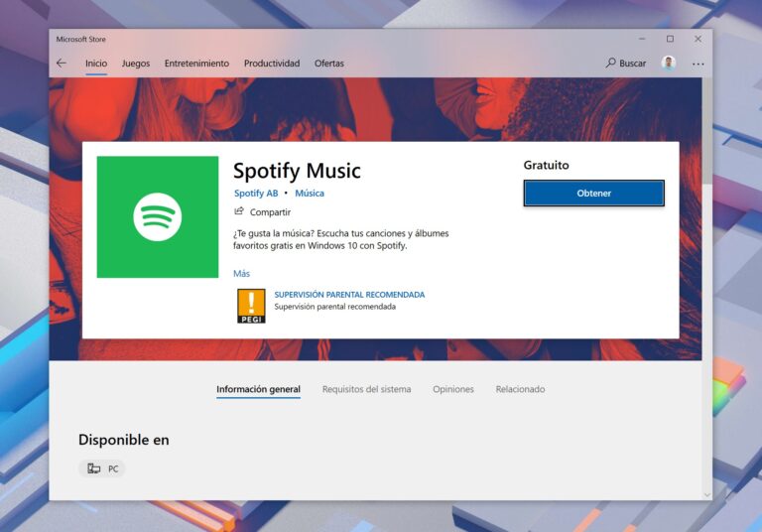Switch to Requisitos del sistema tab
The width and height of the screenshot is (762, 532).
pyautogui.click(x=366, y=389)
